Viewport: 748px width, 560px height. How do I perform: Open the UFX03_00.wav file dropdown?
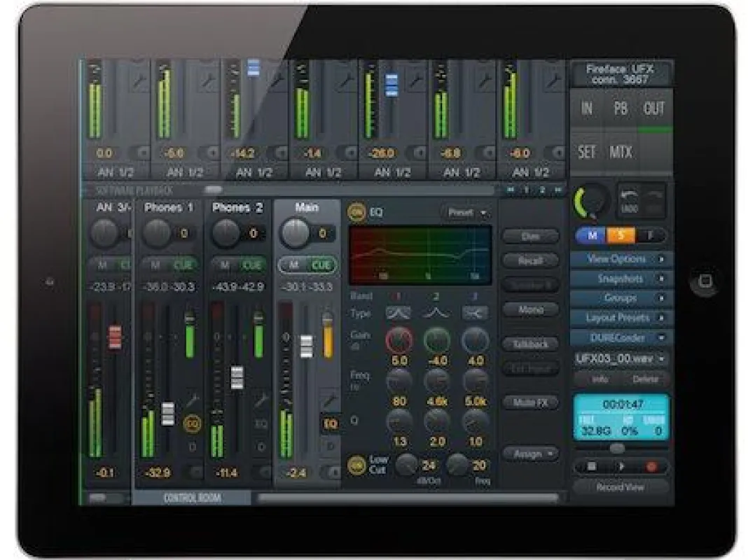pos(621,359)
